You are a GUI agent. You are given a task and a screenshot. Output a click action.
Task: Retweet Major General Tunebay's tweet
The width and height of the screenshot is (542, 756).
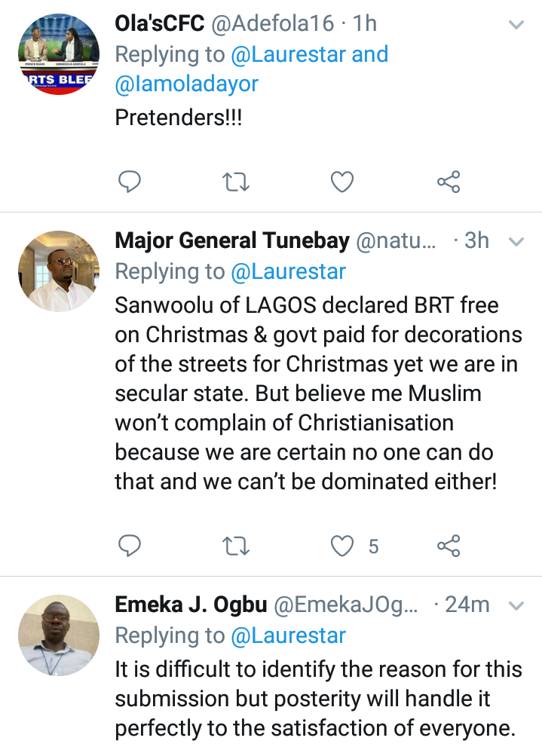pyautogui.click(x=237, y=546)
